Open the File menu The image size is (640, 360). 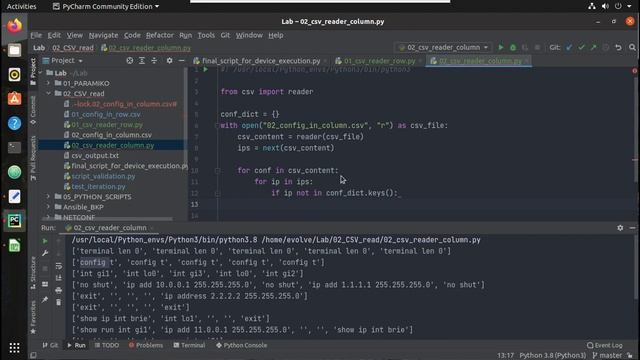[36, 35]
